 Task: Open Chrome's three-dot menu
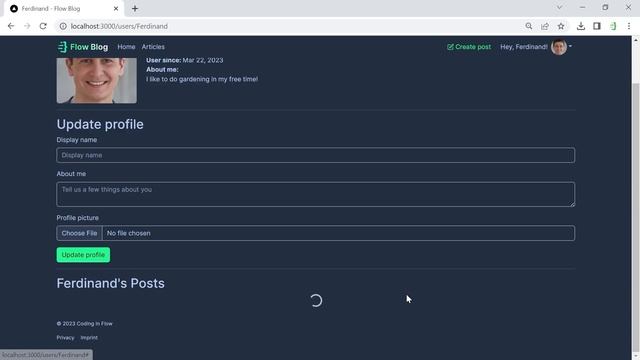pos(629,26)
